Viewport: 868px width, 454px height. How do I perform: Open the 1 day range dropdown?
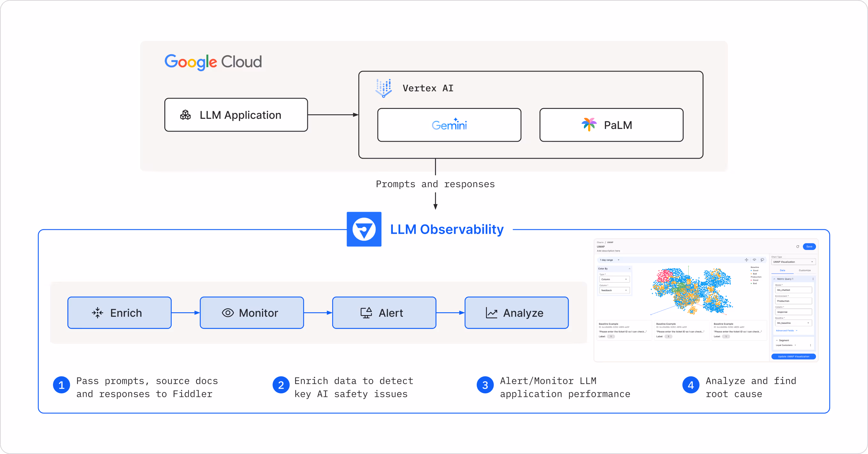(610, 260)
